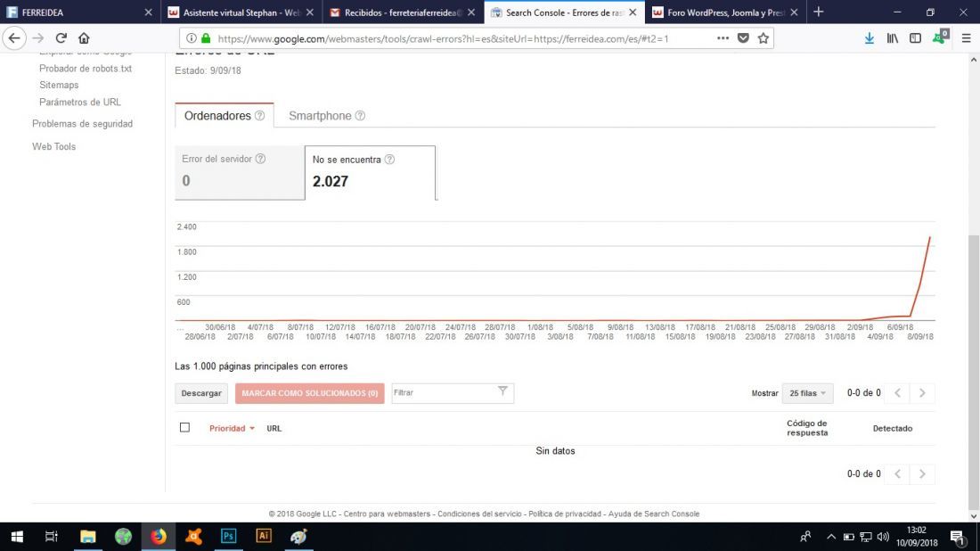Sort by Prioridad column arrow
This screenshot has width=980, height=551.
tap(252, 429)
